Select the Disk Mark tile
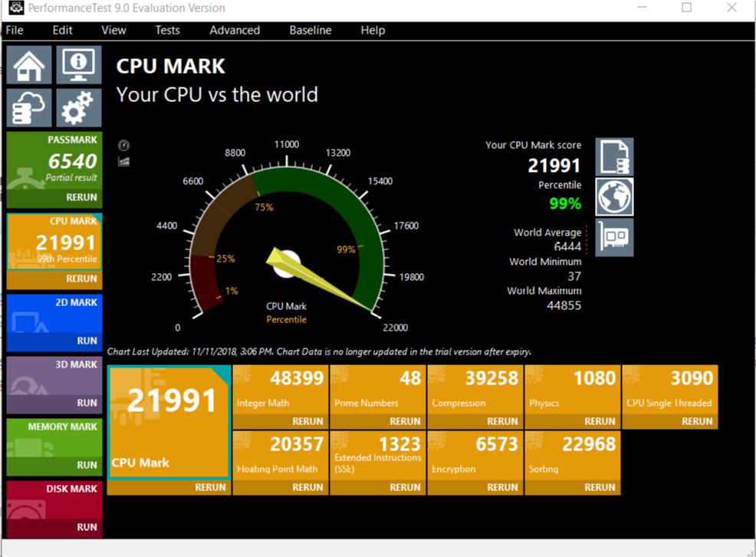Viewport: 756px width, 557px height. [54, 499]
